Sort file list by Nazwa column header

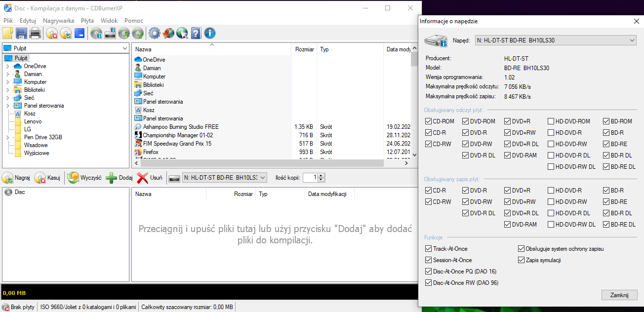[211, 49]
